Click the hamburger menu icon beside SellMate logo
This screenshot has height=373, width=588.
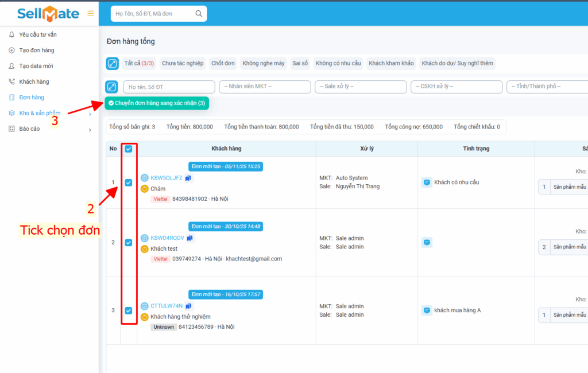[90, 13]
